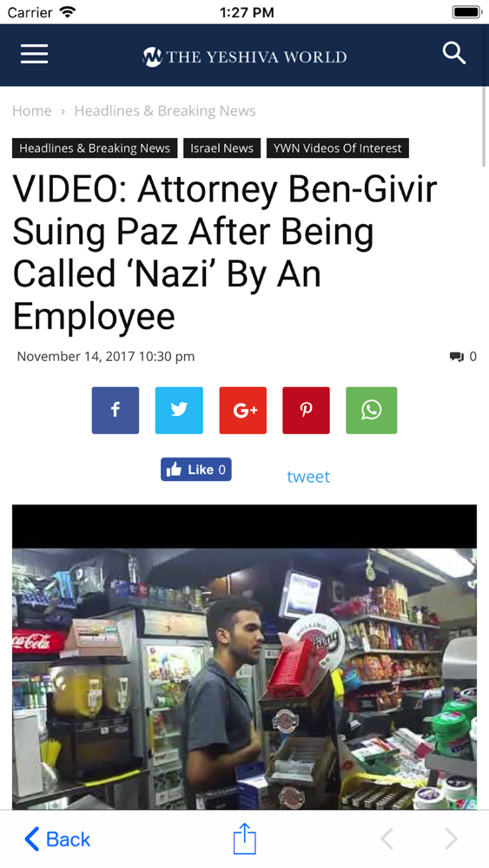Open the iOS share sheet icon
This screenshot has height=868, width=489.
coord(244,838)
